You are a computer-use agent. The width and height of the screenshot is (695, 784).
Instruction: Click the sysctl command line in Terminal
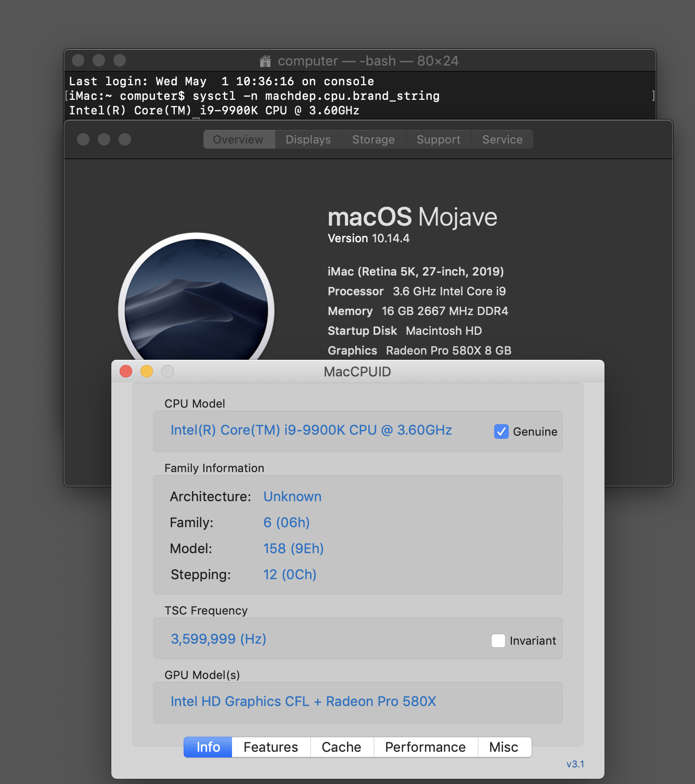[254, 96]
